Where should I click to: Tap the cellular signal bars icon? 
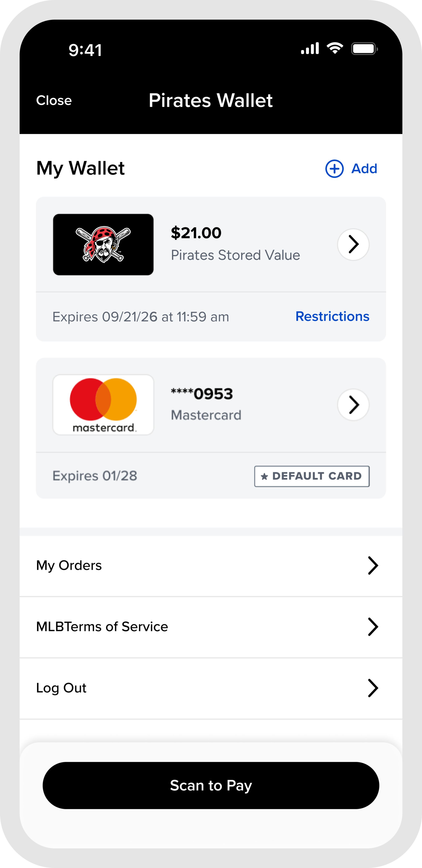pyautogui.click(x=310, y=49)
